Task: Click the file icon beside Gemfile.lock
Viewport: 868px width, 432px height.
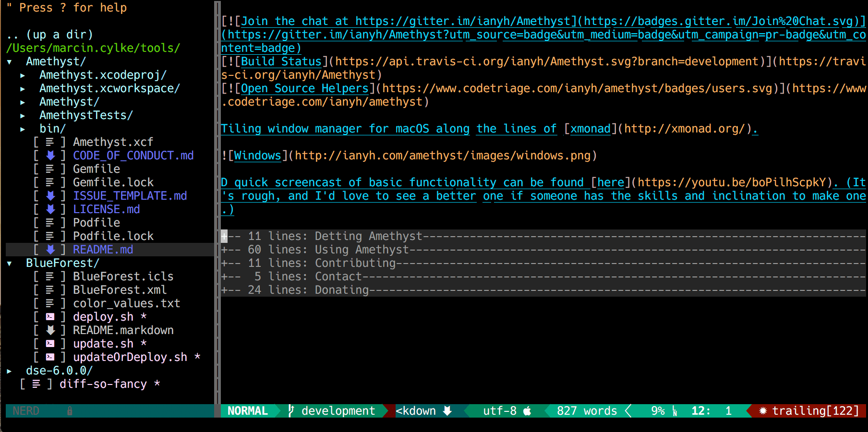Action: pyautogui.click(x=50, y=182)
